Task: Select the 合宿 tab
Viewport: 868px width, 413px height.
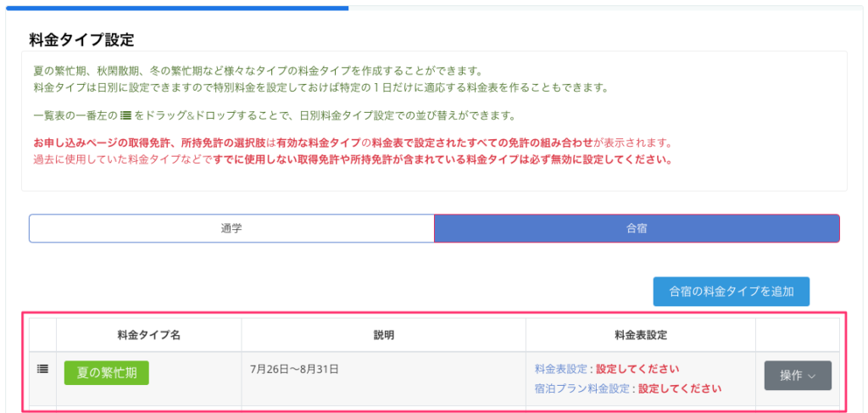Action: 636,228
